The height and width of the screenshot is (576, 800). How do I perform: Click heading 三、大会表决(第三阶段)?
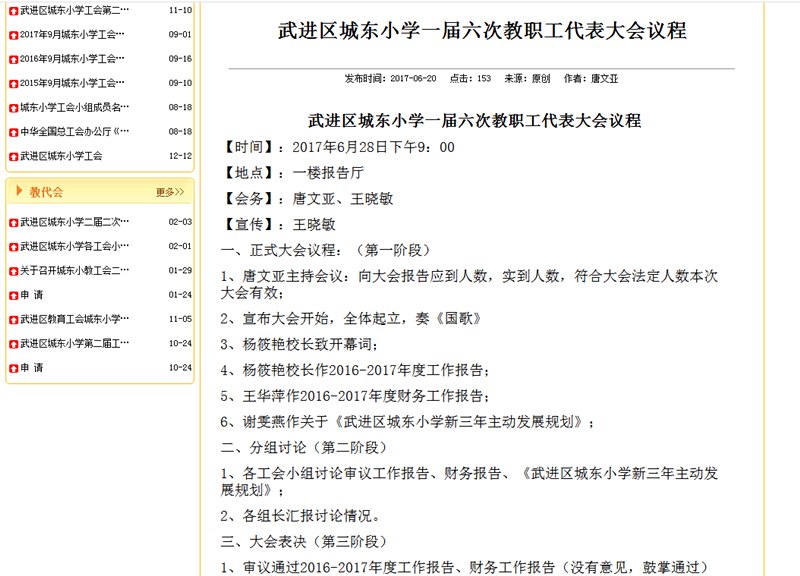click(304, 541)
